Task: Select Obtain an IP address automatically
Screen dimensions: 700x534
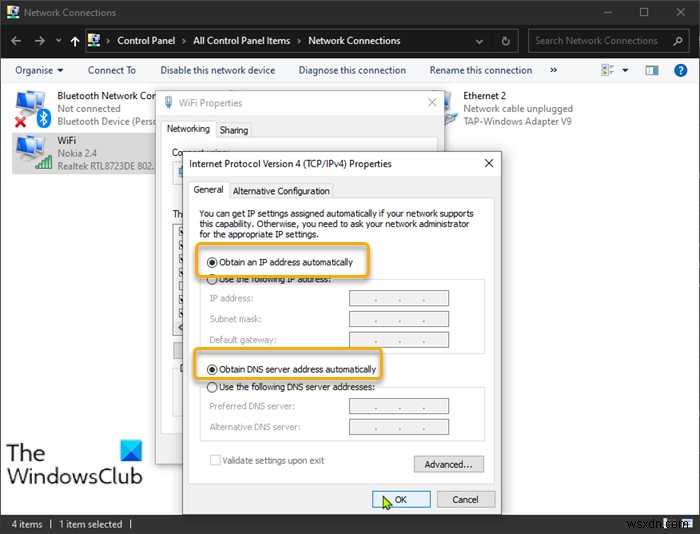Action: click(x=280, y=262)
